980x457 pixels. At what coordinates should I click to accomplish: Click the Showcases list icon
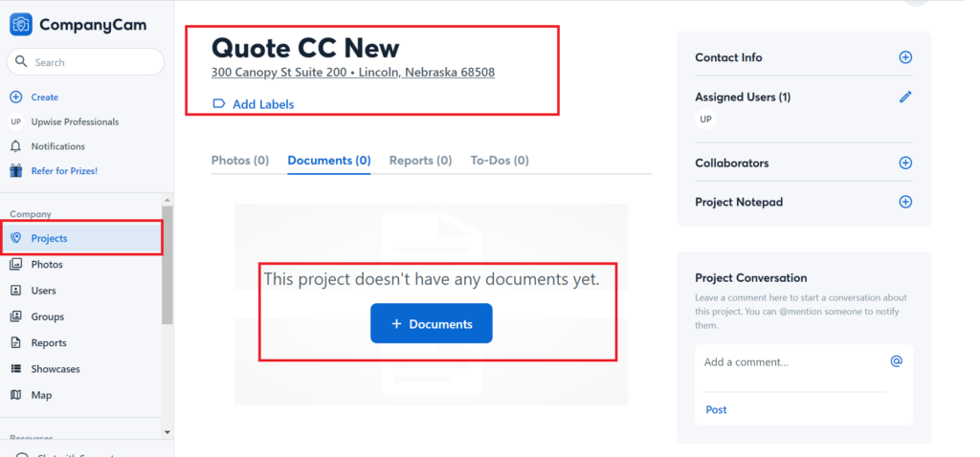point(16,369)
